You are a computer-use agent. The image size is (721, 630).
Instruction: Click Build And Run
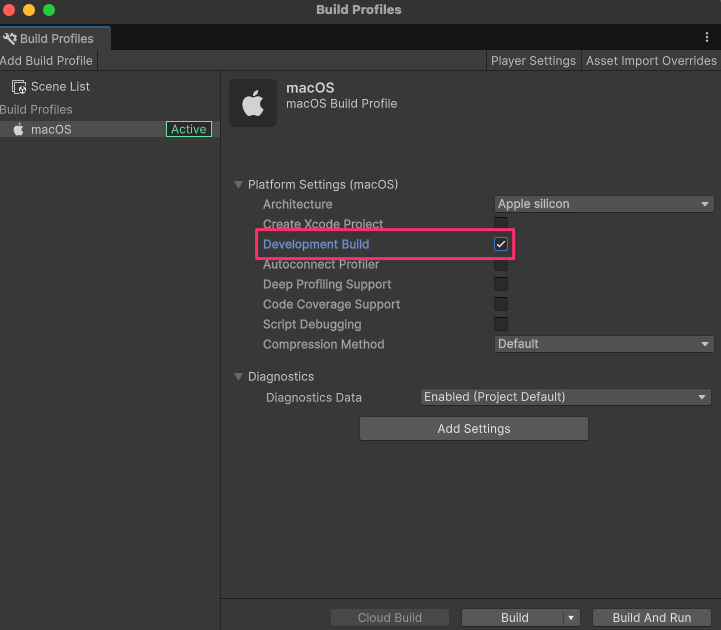click(x=652, y=618)
